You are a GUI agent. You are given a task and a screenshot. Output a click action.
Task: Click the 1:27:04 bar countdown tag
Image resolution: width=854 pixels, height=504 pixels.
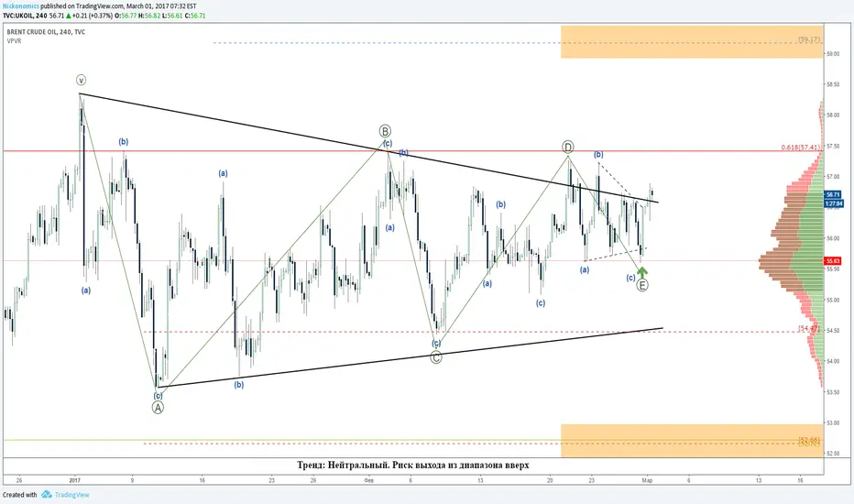coord(833,203)
